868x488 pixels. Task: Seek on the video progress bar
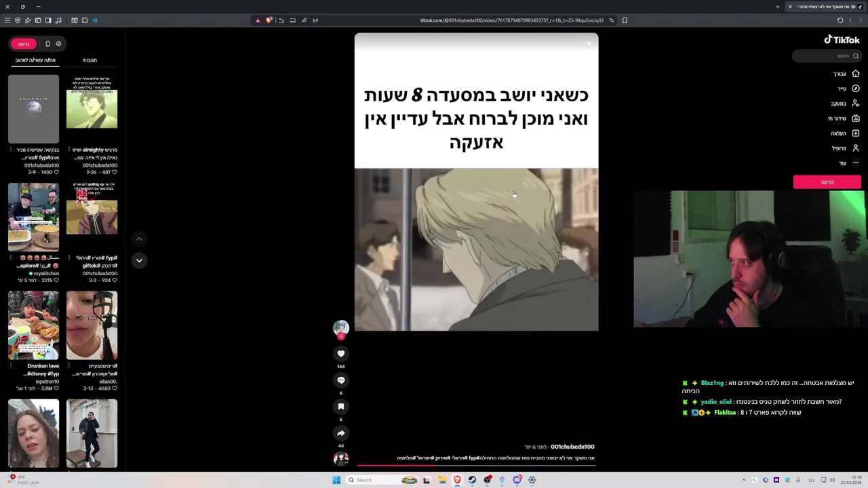(x=476, y=466)
